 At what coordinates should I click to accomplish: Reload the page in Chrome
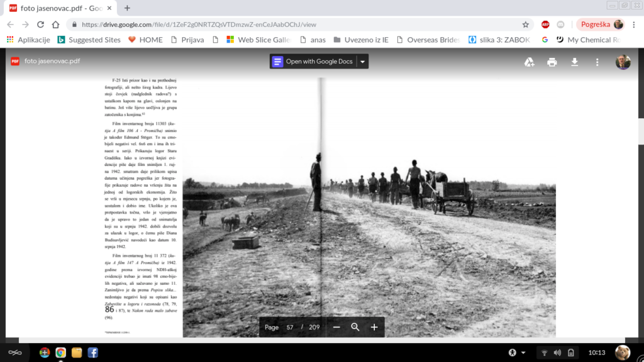(40, 25)
